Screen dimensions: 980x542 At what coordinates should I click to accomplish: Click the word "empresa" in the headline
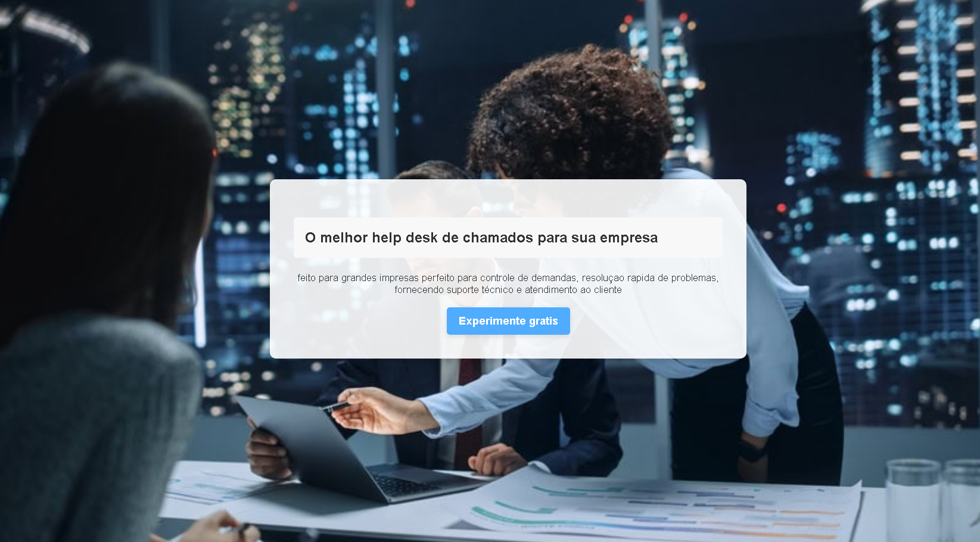tap(629, 238)
